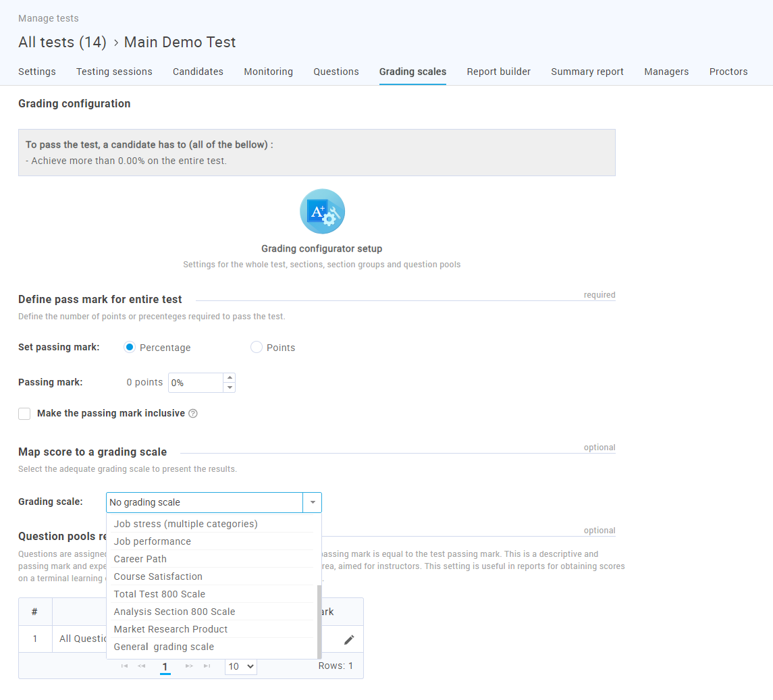Increase passing mark with up arrow
Screen dimensions: 773x700
tap(230, 378)
